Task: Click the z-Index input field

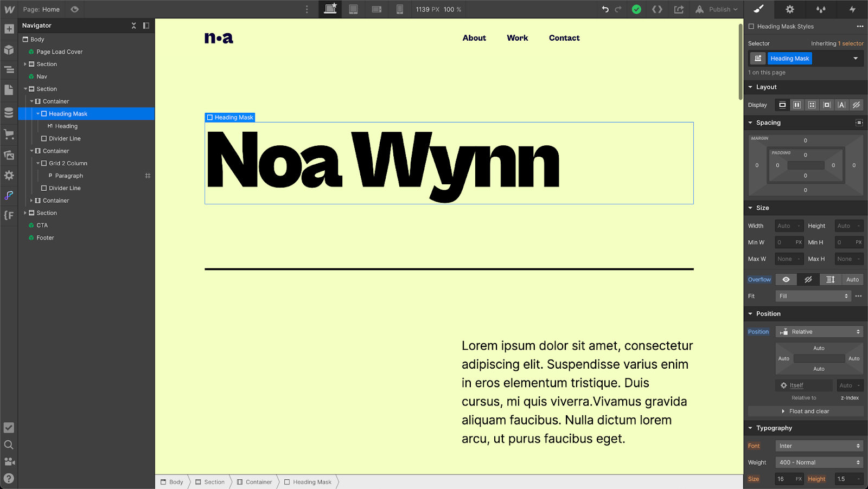Action: pyautogui.click(x=848, y=385)
